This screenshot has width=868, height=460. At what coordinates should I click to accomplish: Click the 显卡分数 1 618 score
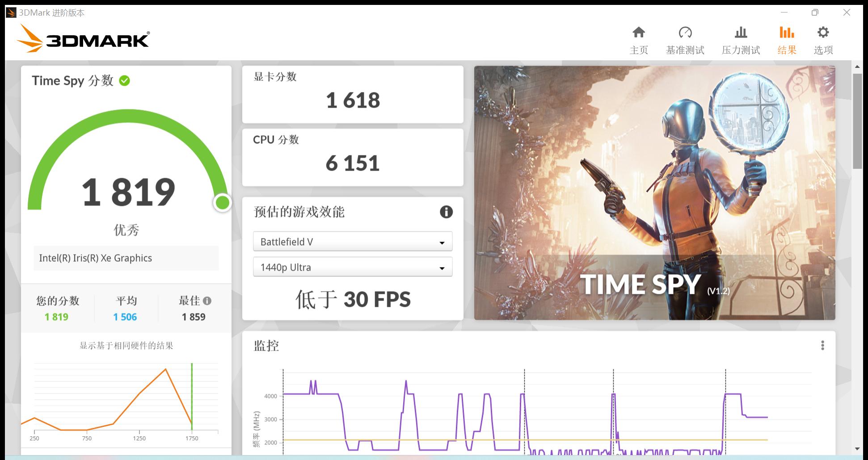click(353, 100)
